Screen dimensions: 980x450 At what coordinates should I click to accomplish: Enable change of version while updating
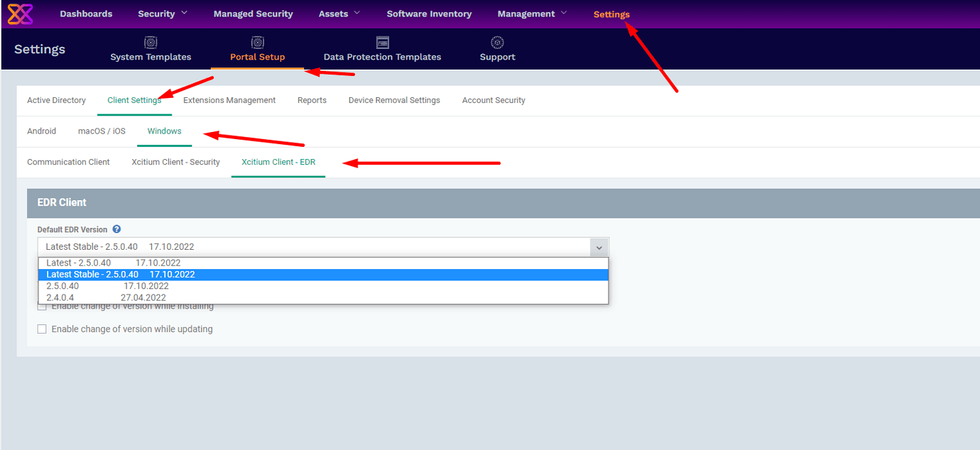[x=42, y=329]
